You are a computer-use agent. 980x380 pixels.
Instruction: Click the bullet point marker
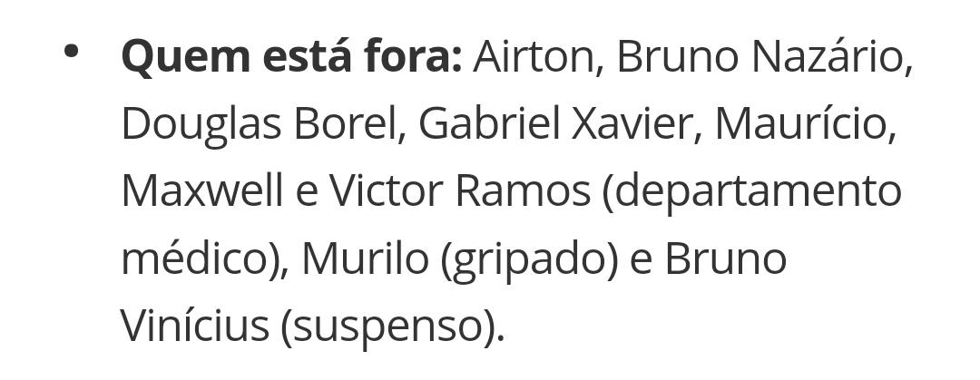(x=72, y=52)
